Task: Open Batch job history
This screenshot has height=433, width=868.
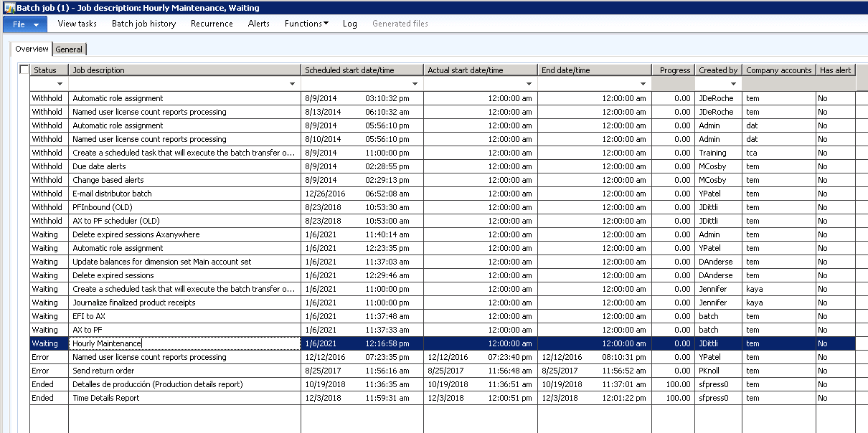Action: [x=143, y=24]
